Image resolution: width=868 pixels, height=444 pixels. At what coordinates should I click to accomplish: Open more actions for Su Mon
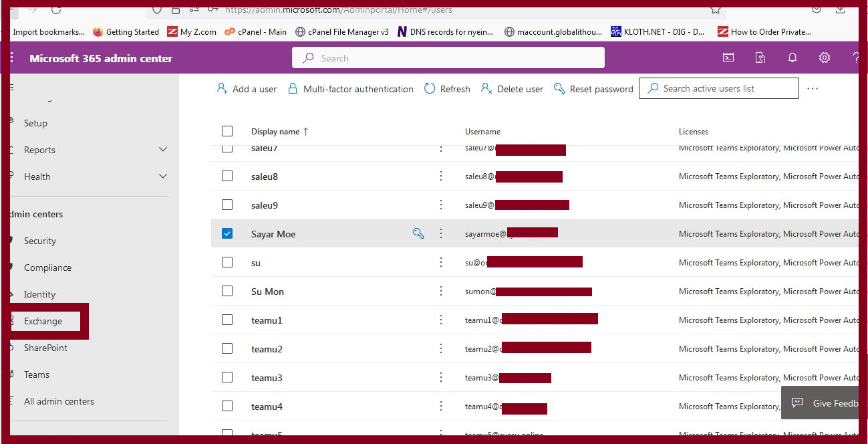tap(441, 291)
